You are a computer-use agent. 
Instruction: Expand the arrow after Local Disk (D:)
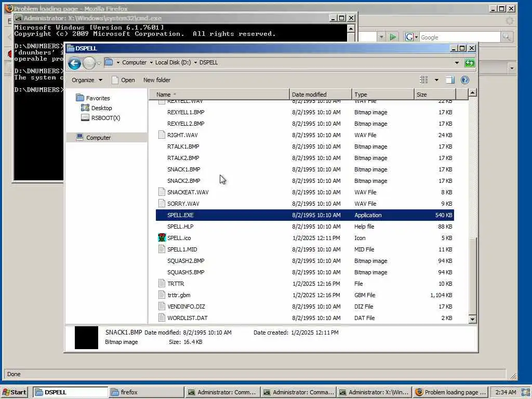195,63
